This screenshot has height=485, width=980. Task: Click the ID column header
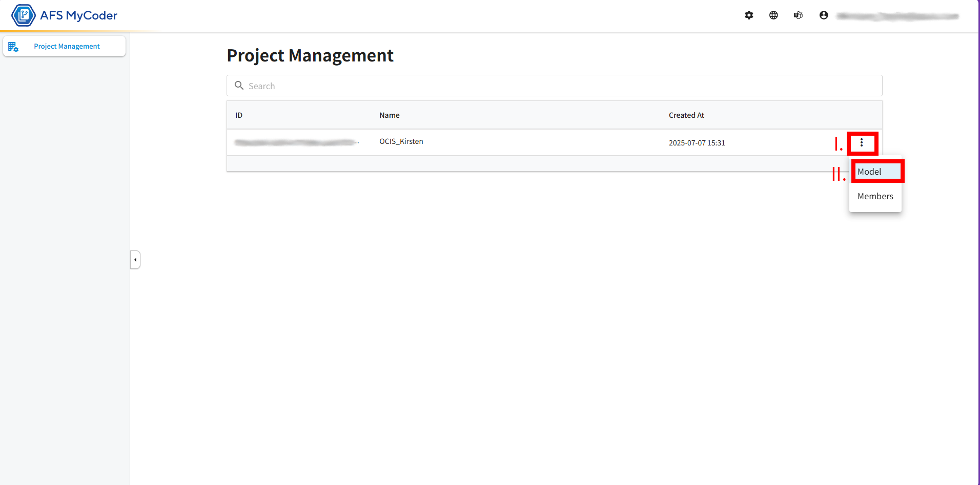(x=239, y=115)
